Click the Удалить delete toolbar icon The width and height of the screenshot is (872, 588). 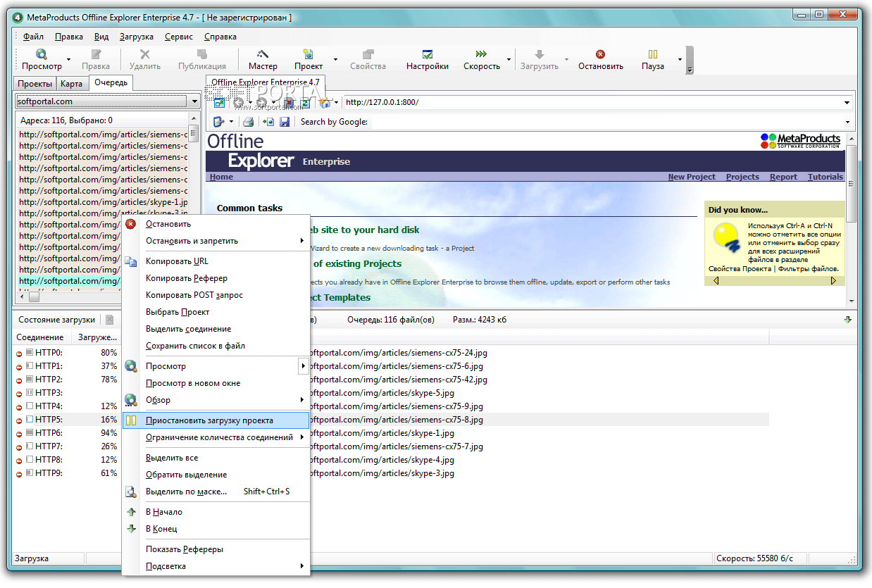coord(145,54)
